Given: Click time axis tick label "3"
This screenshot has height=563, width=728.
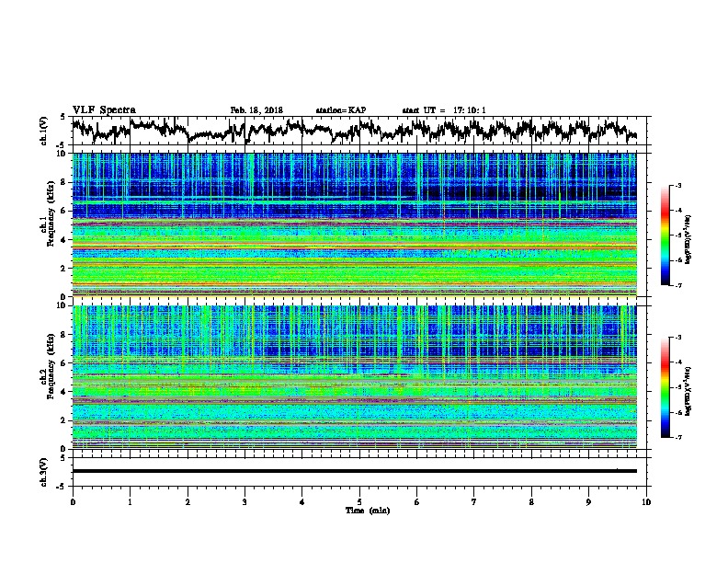Looking at the screenshot, I should 245,502.
